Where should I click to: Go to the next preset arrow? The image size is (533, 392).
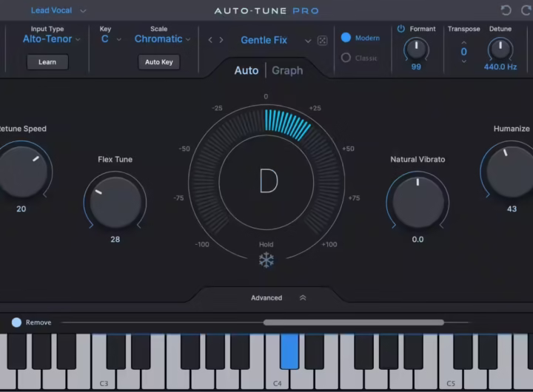(x=221, y=40)
